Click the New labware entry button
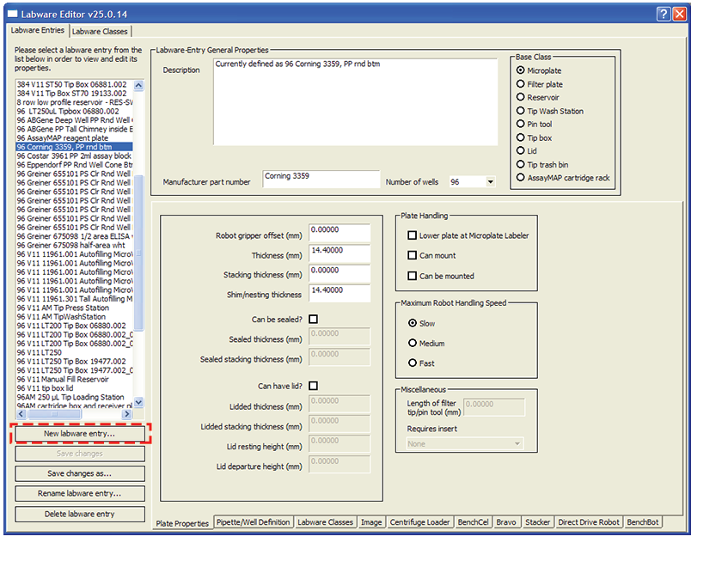This screenshot has width=728, height=567. click(80, 434)
